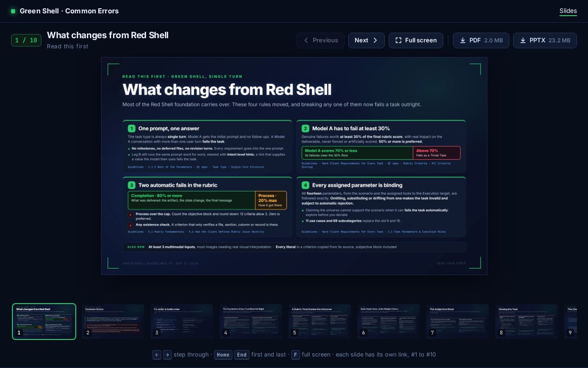Click the Green Shell · Common Errors title
The width and height of the screenshot is (588, 368).
(x=69, y=11)
